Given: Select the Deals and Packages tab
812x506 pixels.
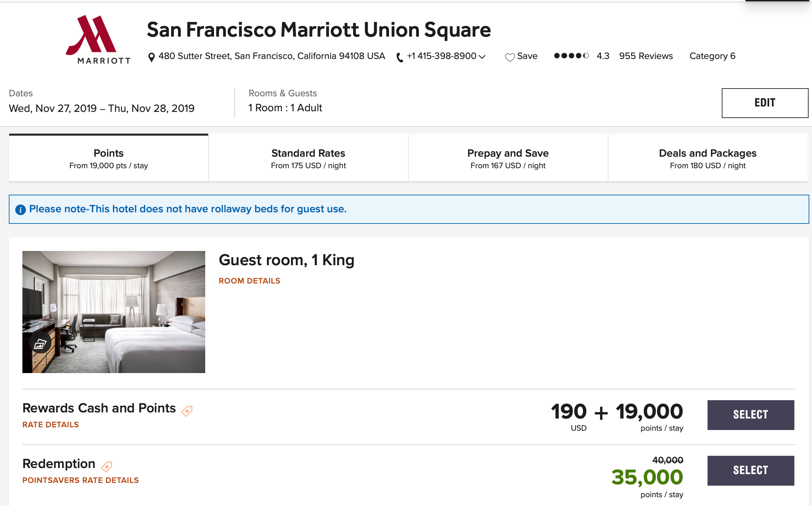Looking at the screenshot, I should (708, 158).
